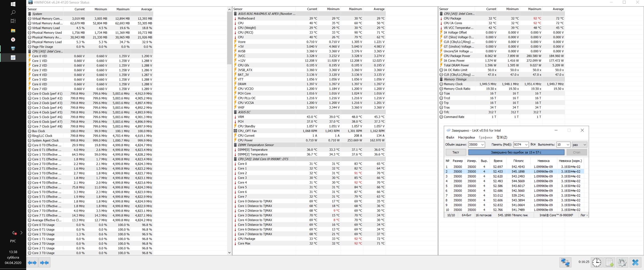Expand the Лог panel in LinX

[x=584, y=215]
